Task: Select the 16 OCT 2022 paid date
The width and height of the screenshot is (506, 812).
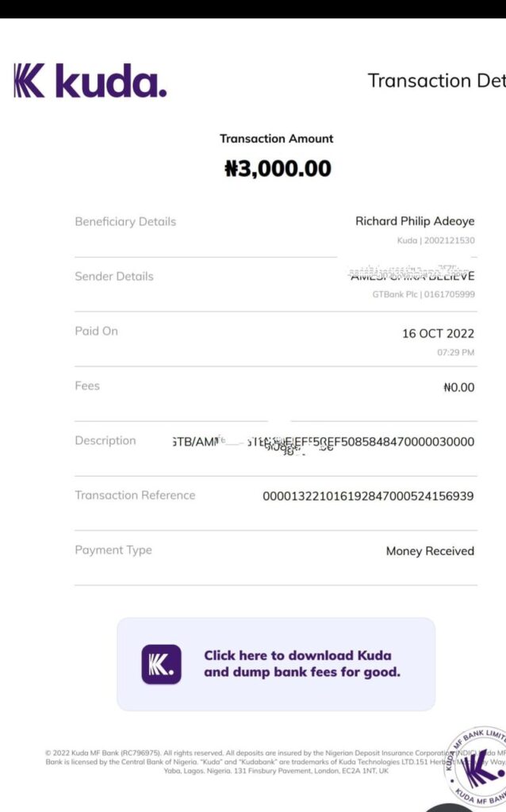Action: click(438, 334)
